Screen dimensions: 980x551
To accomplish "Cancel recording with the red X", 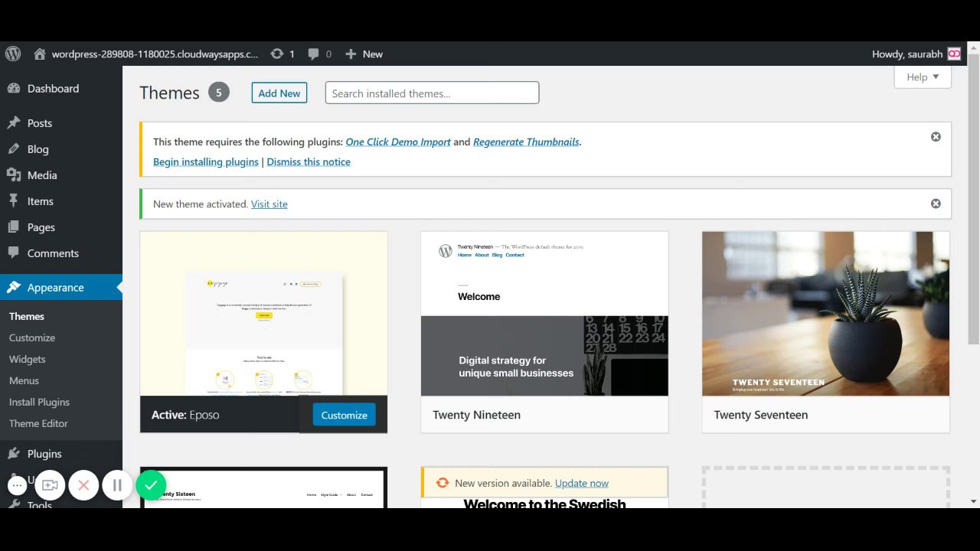I will [83, 484].
